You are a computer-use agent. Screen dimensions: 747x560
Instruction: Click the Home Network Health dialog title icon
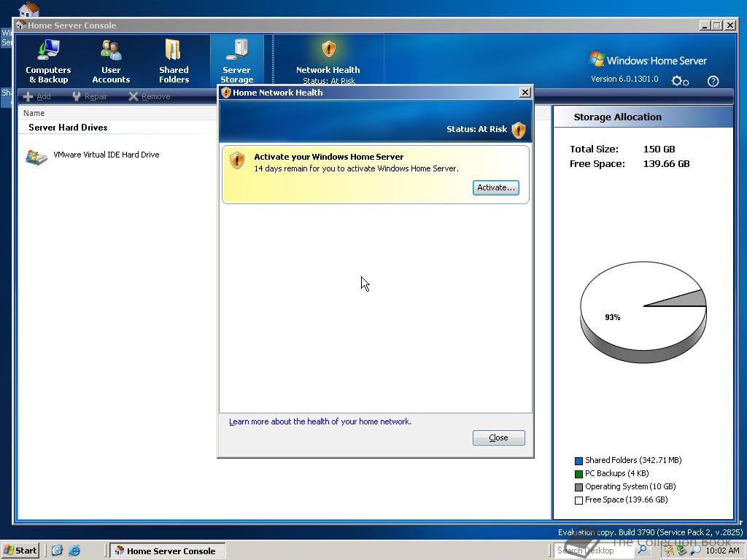(226, 93)
